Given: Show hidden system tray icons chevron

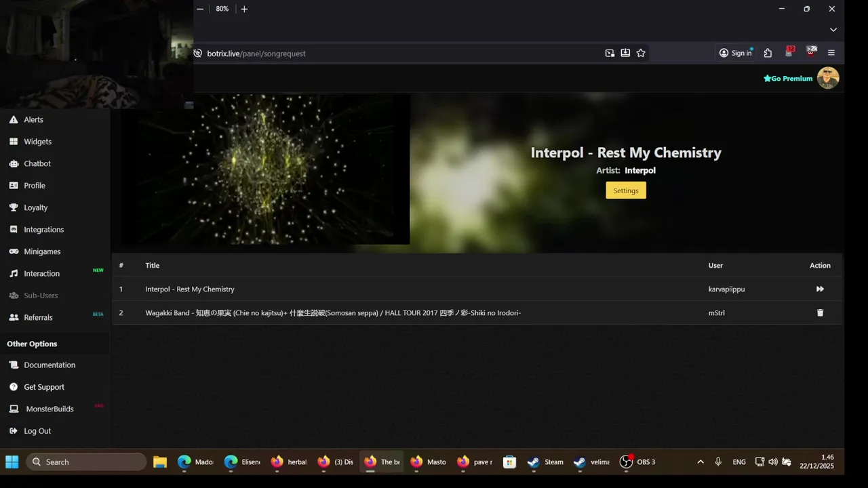Looking at the screenshot, I should (x=701, y=462).
